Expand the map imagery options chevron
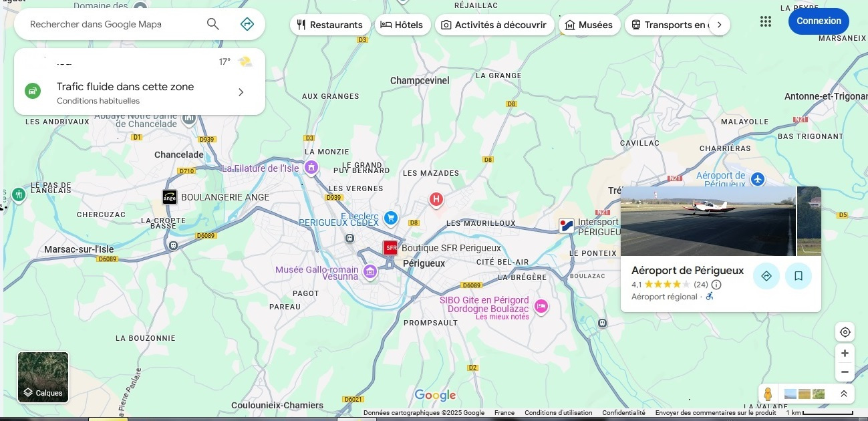 (x=843, y=394)
